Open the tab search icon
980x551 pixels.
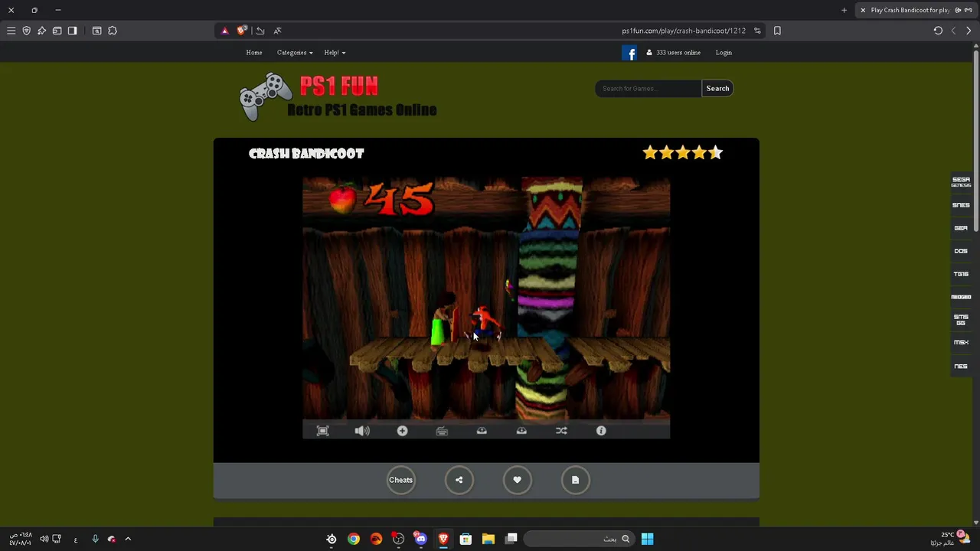coord(96,31)
